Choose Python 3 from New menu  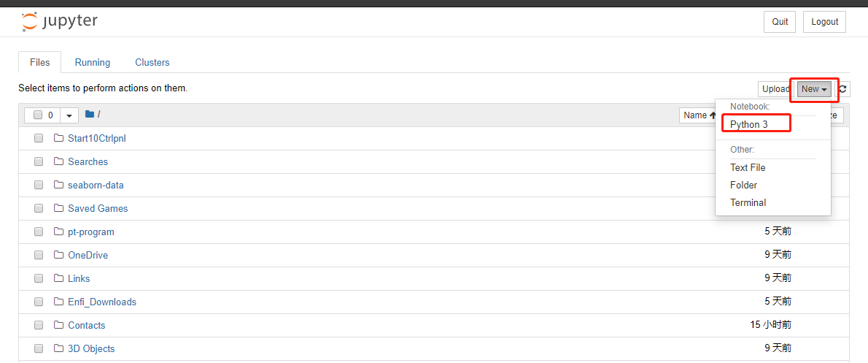coord(749,124)
